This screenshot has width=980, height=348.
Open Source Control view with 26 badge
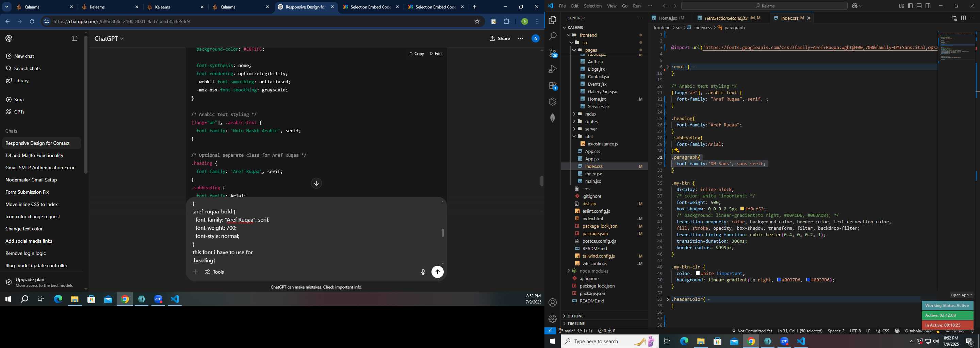pos(553,53)
